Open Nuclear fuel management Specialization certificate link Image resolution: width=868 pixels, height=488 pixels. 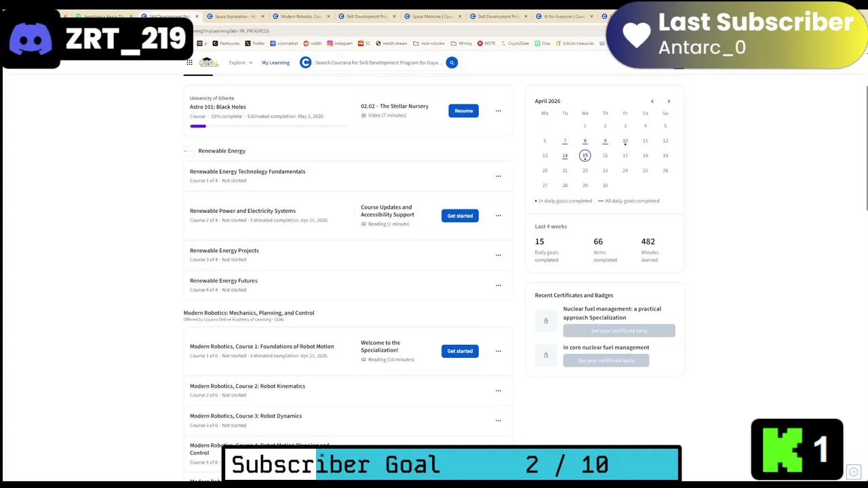click(x=612, y=313)
